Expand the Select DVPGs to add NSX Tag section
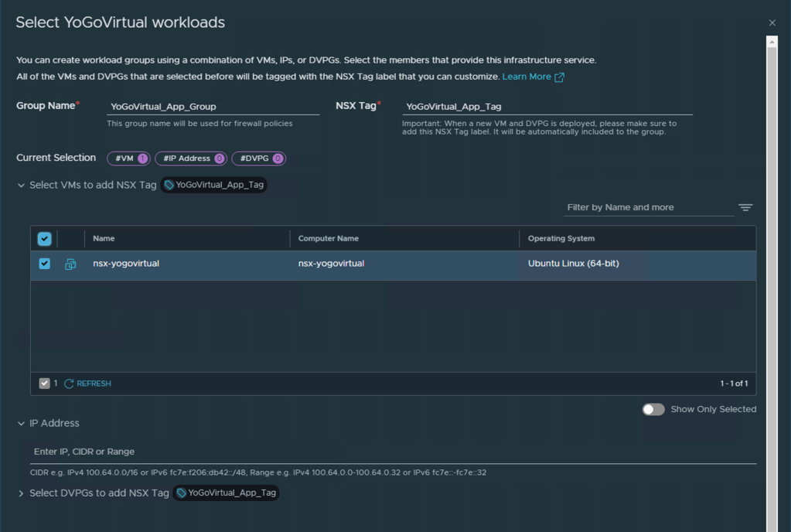Screen dimensions: 791x532 tap(22, 493)
